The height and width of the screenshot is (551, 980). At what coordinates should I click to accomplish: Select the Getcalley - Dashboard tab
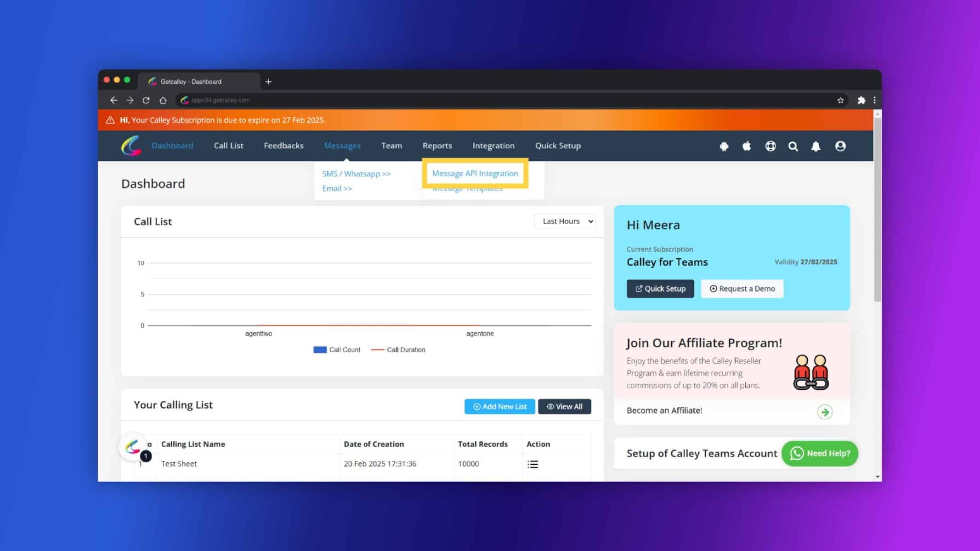click(x=199, y=82)
